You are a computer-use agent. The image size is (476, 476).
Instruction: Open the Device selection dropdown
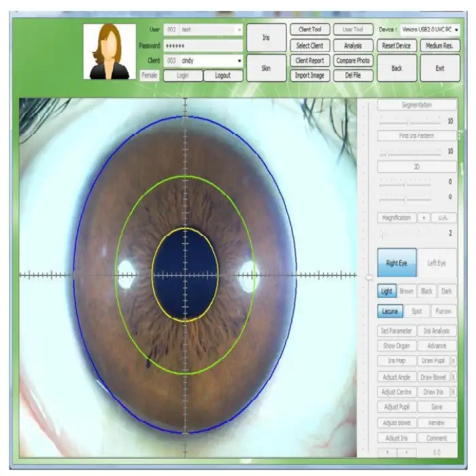coord(430,29)
